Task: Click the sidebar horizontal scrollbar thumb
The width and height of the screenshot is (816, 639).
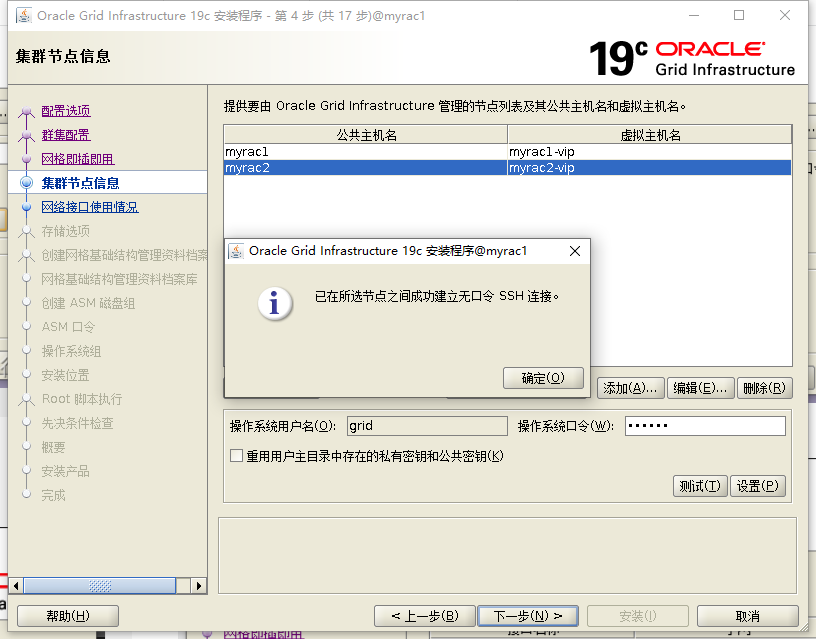Action: pos(100,586)
